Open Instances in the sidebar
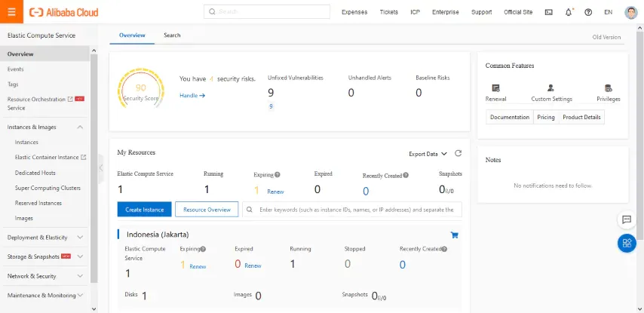This screenshot has height=313, width=644. pyautogui.click(x=26, y=142)
